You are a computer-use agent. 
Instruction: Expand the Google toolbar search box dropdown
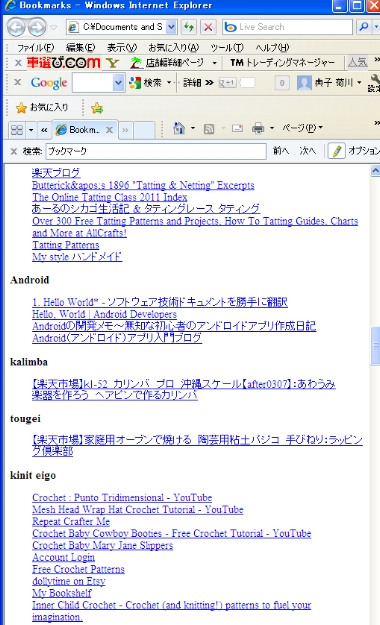pos(118,83)
